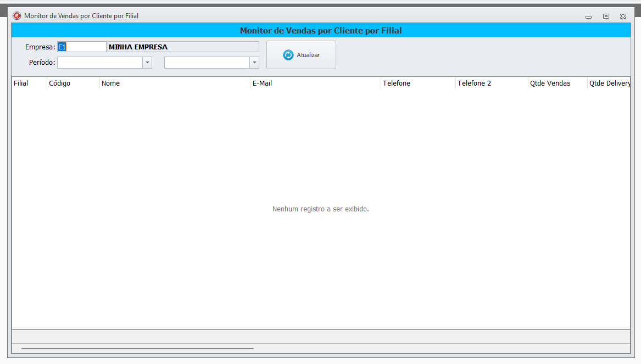Click the Telefone 2 column header

(474, 83)
